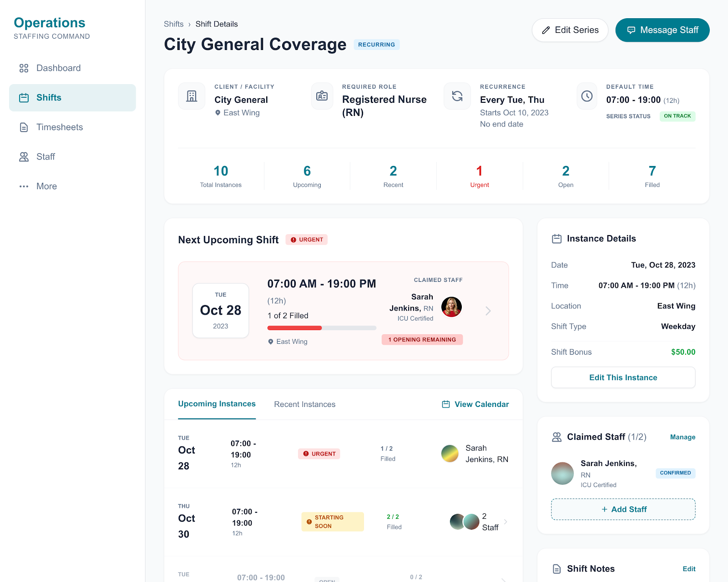The height and width of the screenshot is (582, 728).
Task: Show More options ellipsis icon
Action: [24, 186]
